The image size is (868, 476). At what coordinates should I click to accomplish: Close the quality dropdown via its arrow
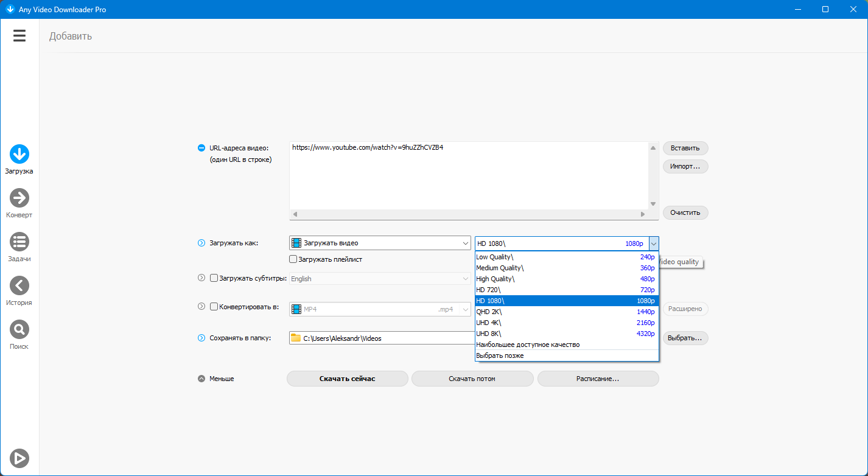point(654,243)
